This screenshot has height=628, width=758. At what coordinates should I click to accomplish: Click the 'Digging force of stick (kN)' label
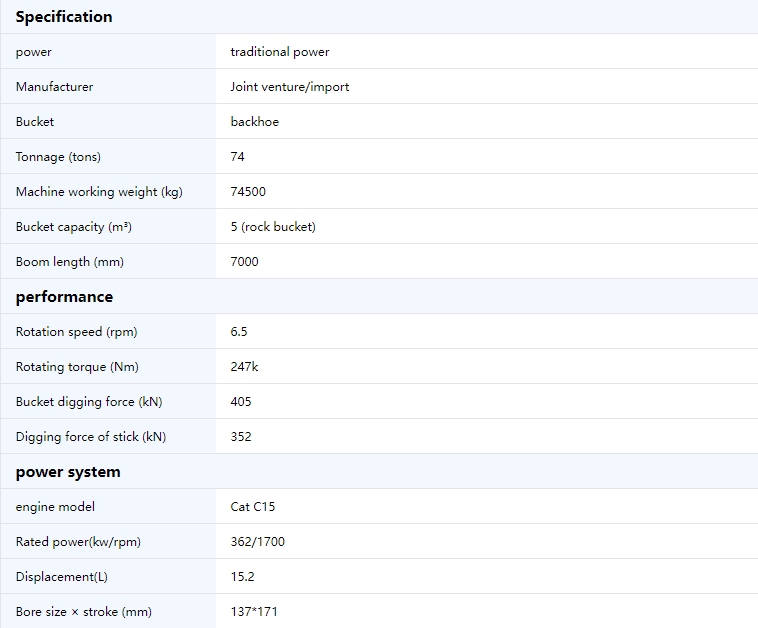click(91, 437)
